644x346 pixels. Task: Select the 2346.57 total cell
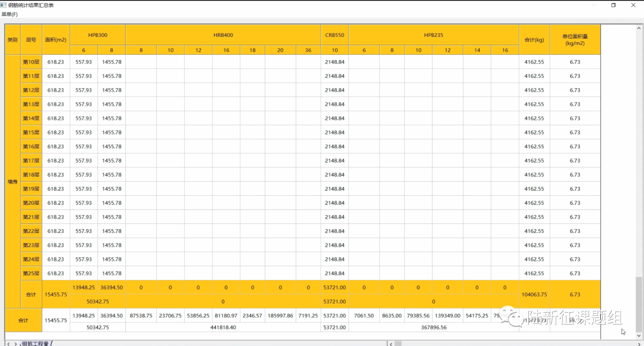point(253,316)
